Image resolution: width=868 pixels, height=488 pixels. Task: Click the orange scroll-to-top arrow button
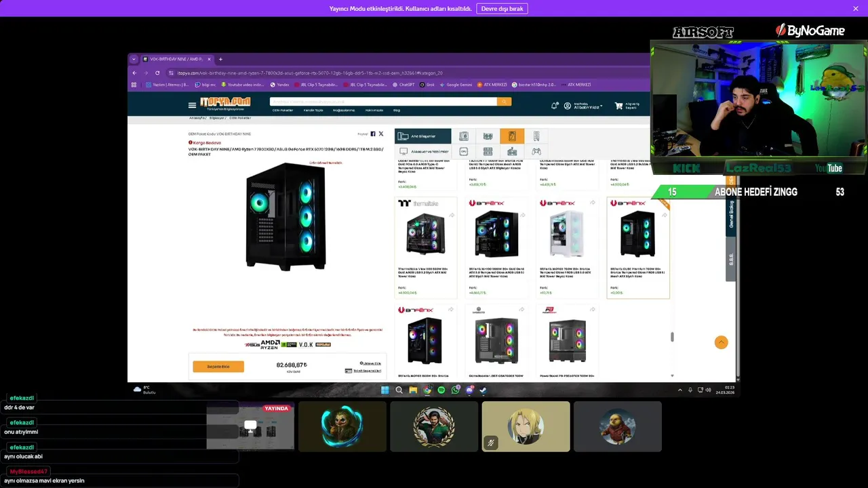(721, 342)
